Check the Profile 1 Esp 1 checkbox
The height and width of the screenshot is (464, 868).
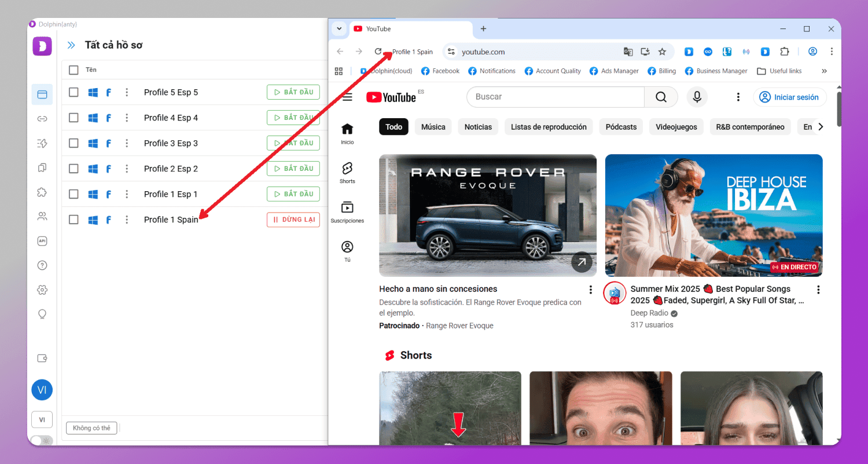pyautogui.click(x=73, y=194)
